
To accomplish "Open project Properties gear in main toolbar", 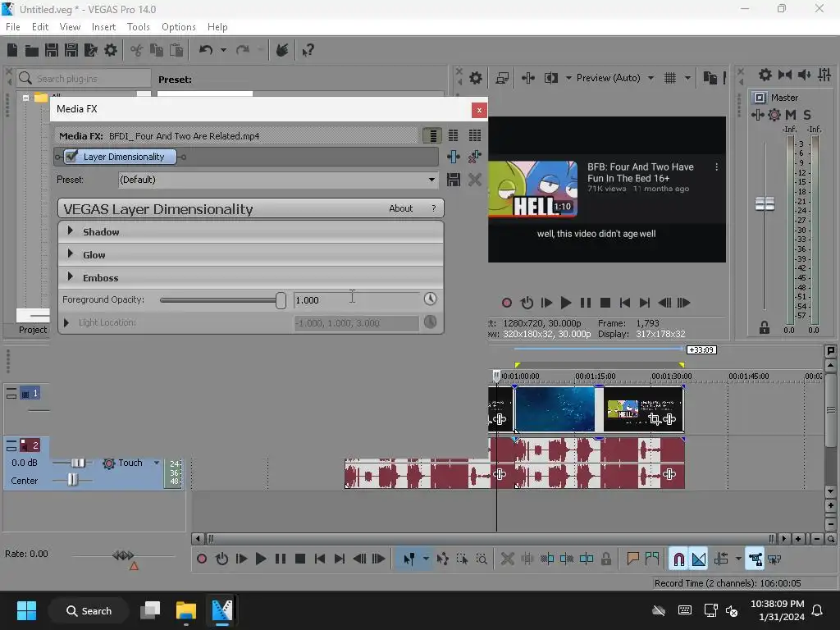I will pyautogui.click(x=111, y=50).
